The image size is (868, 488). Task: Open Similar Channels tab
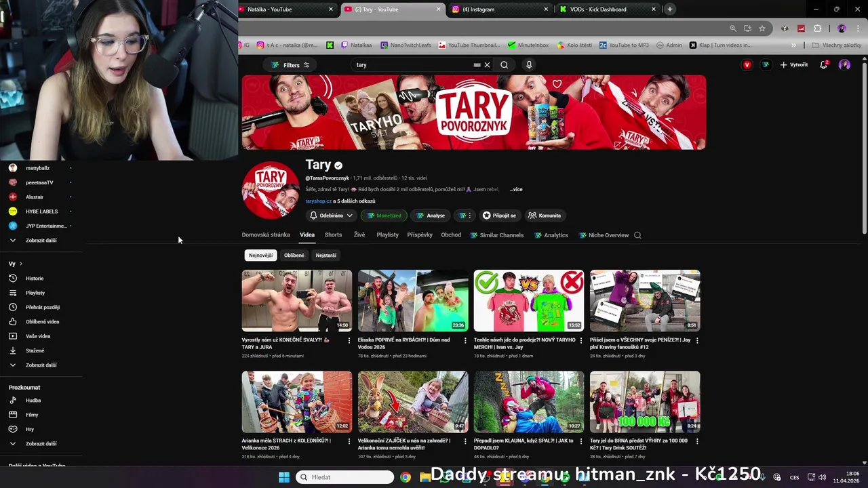496,235
